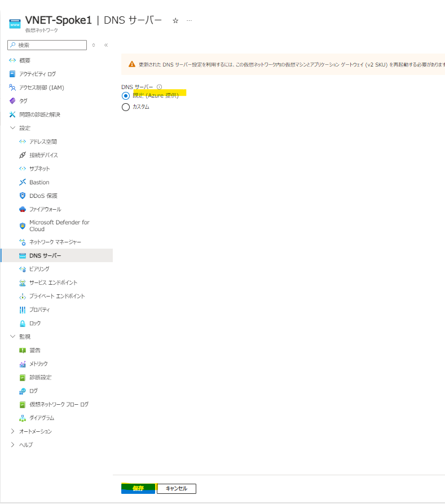
Task: Open the more options ellipsis in header
Action: (189, 20)
